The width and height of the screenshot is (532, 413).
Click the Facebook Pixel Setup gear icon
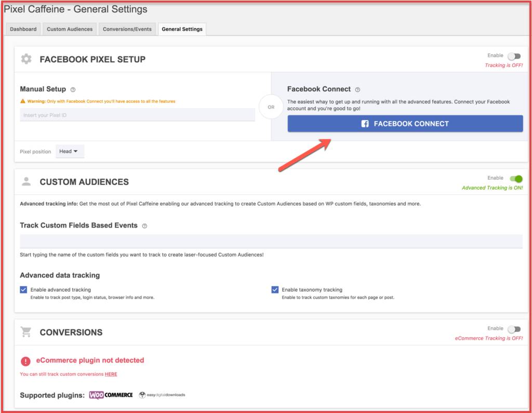pos(26,59)
